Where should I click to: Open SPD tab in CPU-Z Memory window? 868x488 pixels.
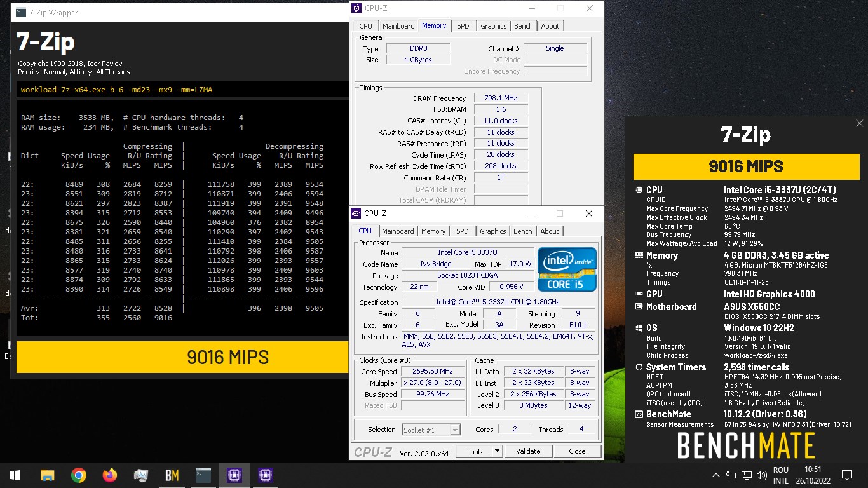tap(463, 26)
